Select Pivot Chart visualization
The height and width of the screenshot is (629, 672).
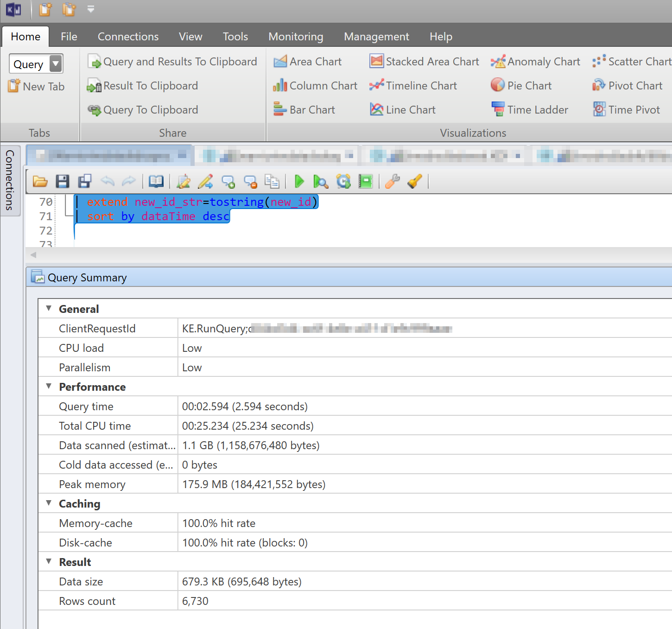pyautogui.click(x=627, y=86)
